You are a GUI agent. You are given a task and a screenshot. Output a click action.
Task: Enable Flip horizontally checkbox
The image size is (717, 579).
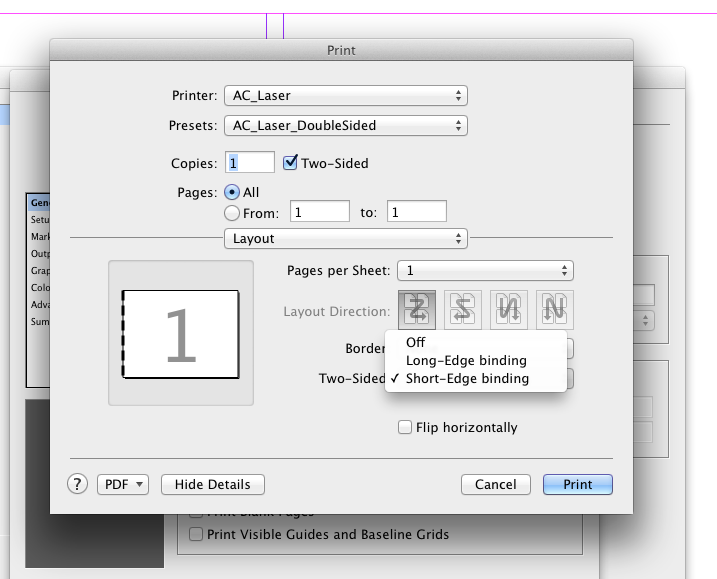405,428
